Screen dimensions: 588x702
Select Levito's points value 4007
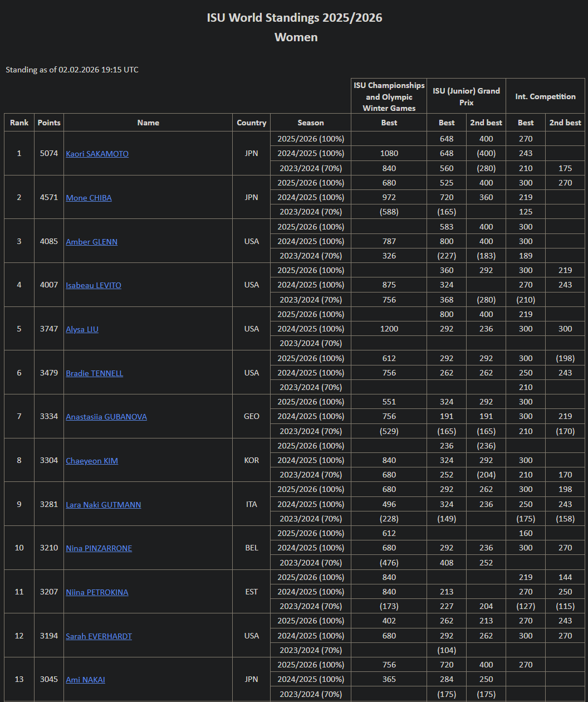coord(49,285)
